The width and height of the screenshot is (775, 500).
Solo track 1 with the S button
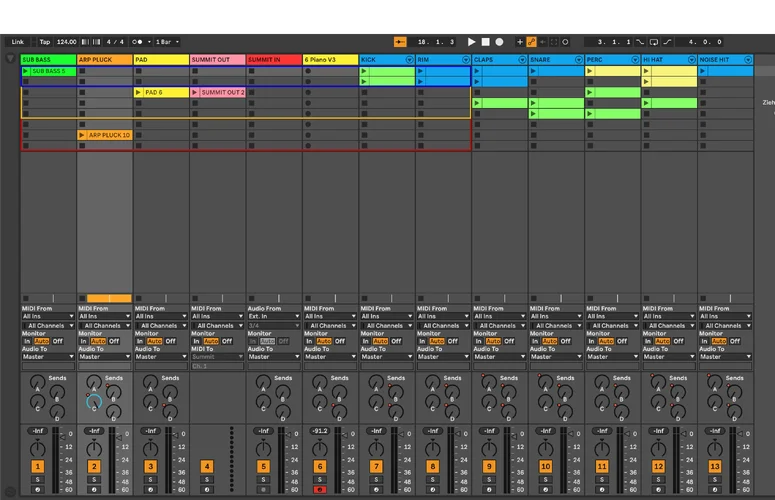point(38,480)
